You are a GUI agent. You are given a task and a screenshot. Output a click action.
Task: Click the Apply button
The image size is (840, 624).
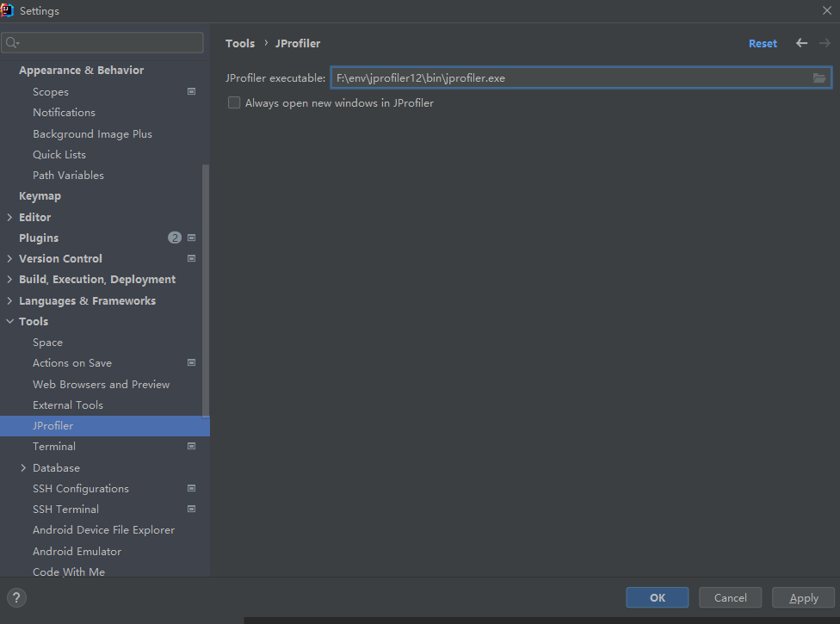coord(803,598)
